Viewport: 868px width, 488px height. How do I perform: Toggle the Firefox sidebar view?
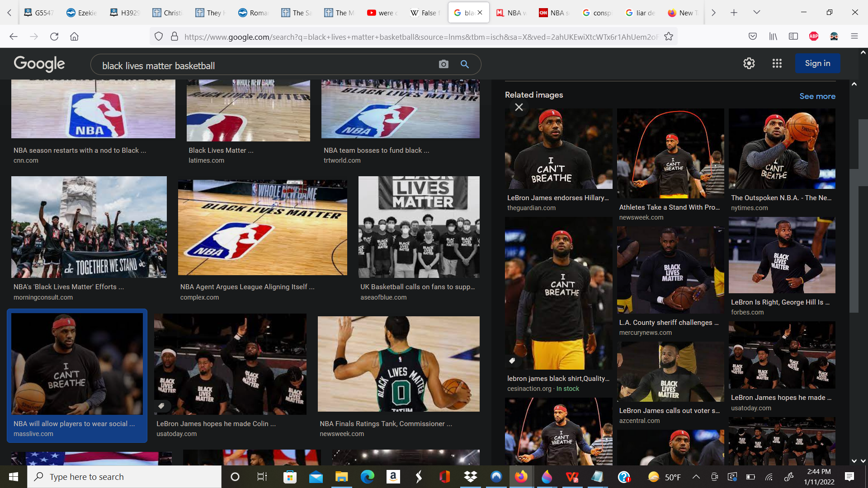click(x=793, y=37)
